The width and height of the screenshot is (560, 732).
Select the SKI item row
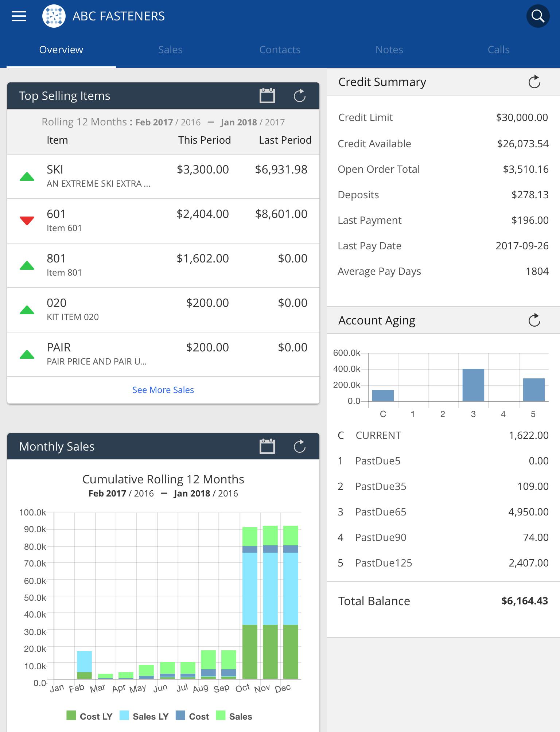pos(163,176)
